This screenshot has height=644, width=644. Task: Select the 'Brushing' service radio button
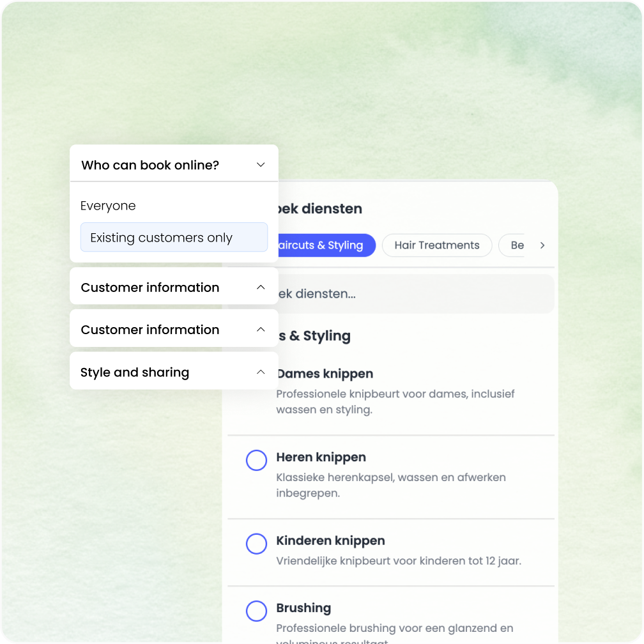[x=256, y=611]
